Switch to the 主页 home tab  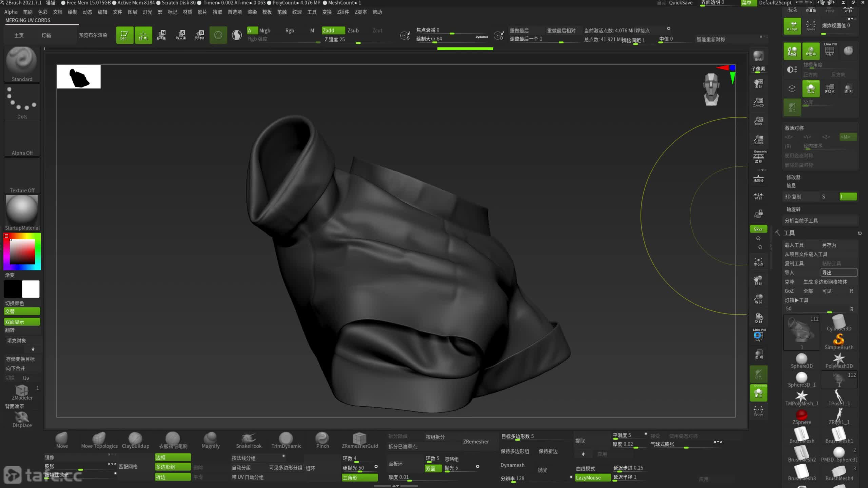[19, 35]
